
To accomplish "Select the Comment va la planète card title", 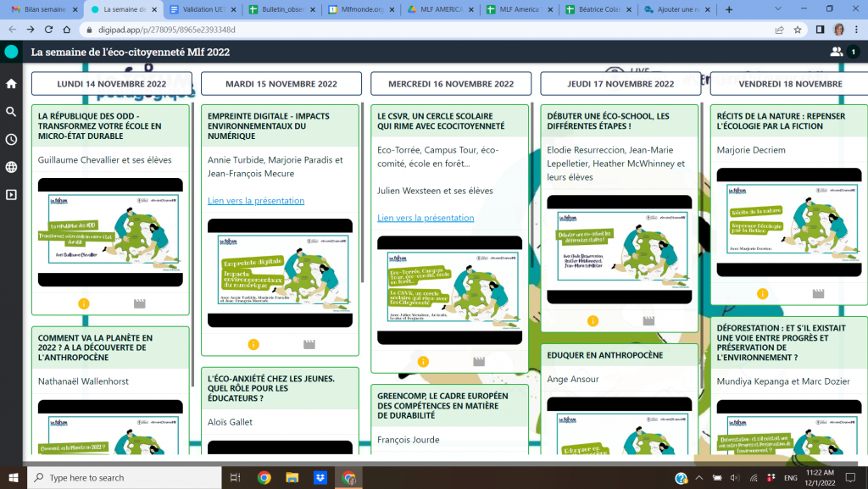I will click(95, 347).
